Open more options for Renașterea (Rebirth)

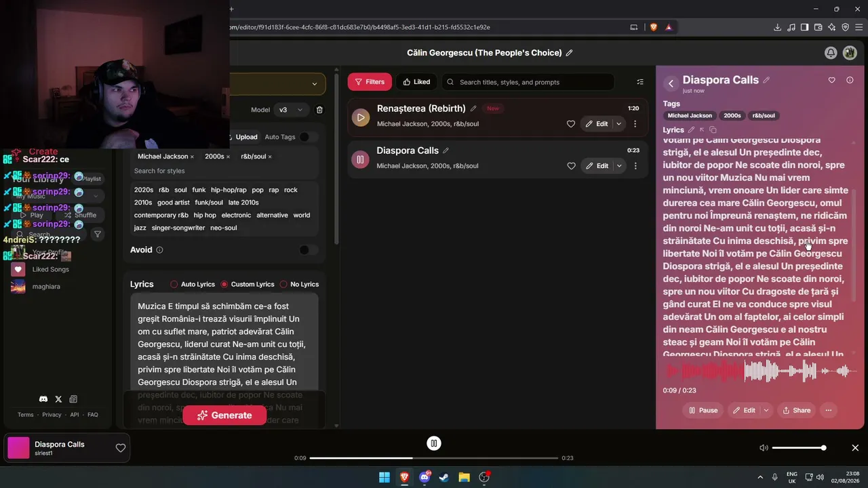[x=635, y=124]
